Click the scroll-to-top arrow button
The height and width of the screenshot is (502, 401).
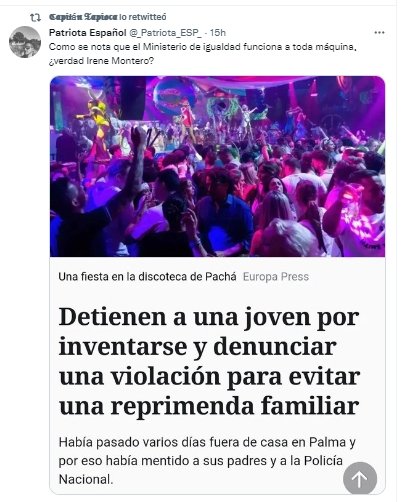pos(360,478)
